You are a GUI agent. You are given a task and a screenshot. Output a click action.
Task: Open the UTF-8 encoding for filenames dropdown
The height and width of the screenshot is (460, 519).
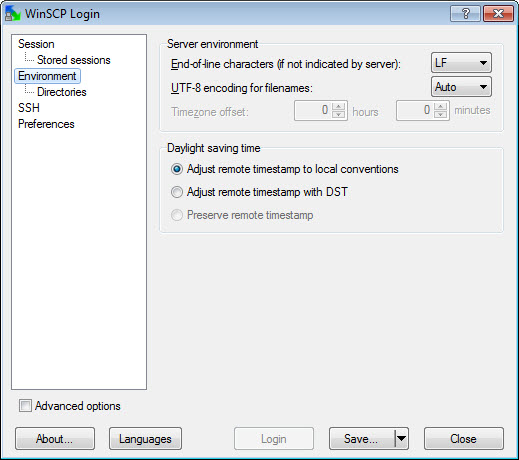461,87
